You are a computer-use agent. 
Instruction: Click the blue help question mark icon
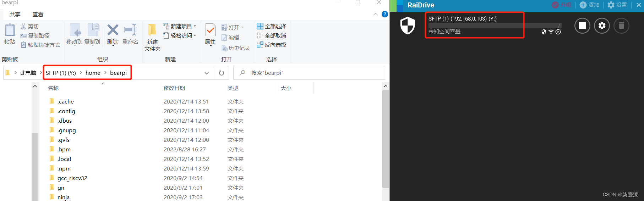point(384,14)
